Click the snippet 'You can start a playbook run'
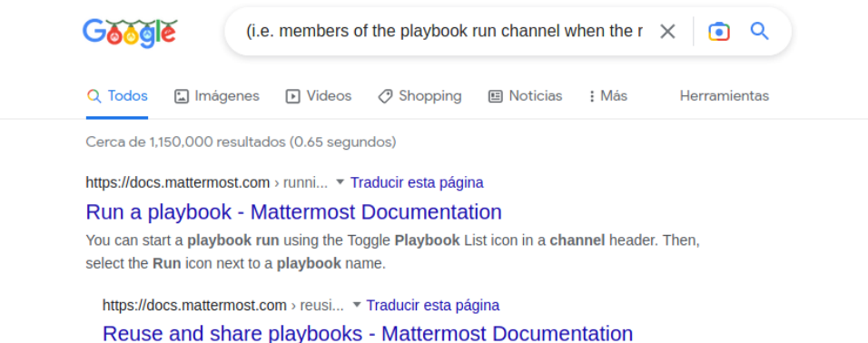The height and width of the screenshot is (343, 868). pos(182,240)
